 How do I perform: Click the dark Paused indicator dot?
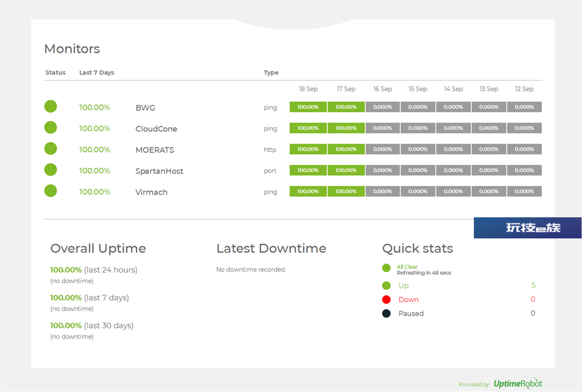coord(386,314)
